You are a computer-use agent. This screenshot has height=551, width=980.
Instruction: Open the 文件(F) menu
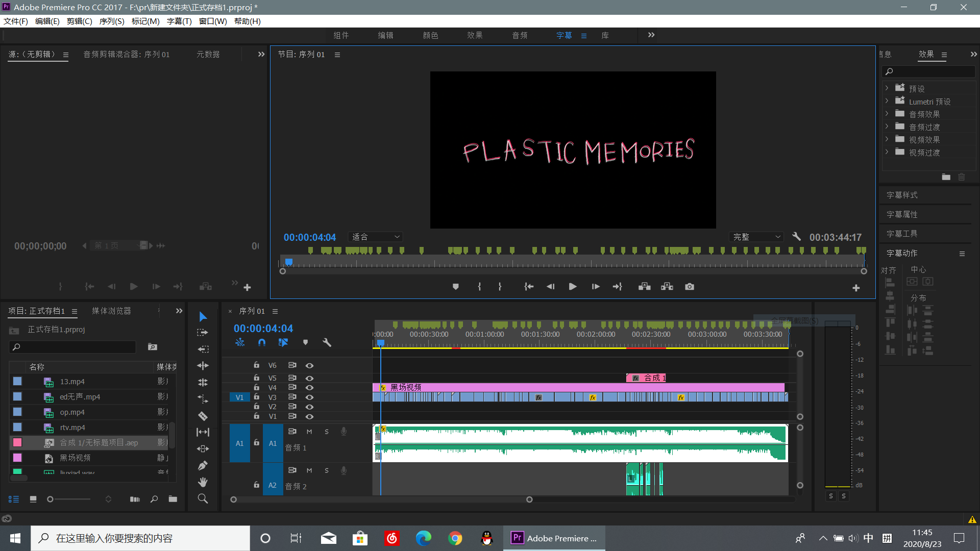[16, 21]
